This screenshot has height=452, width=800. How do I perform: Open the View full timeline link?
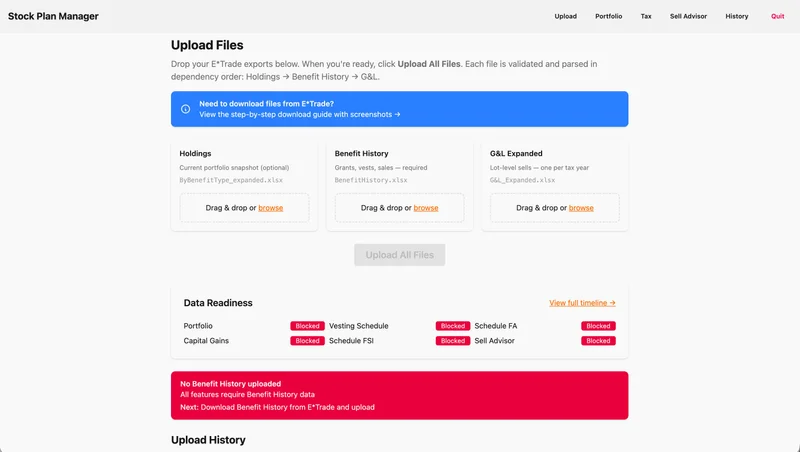pyautogui.click(x=582, y=303)
